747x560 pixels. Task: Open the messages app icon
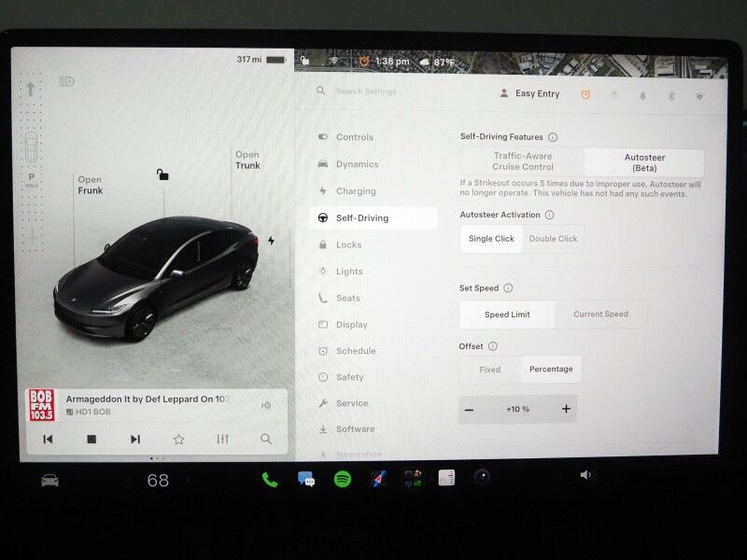[x=306, y=479]
